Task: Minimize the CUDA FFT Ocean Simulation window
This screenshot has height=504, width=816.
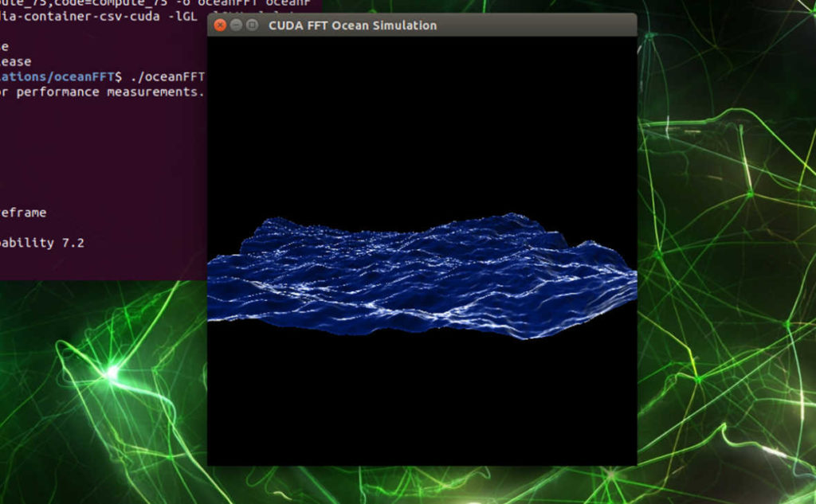Action: [237, 25]
